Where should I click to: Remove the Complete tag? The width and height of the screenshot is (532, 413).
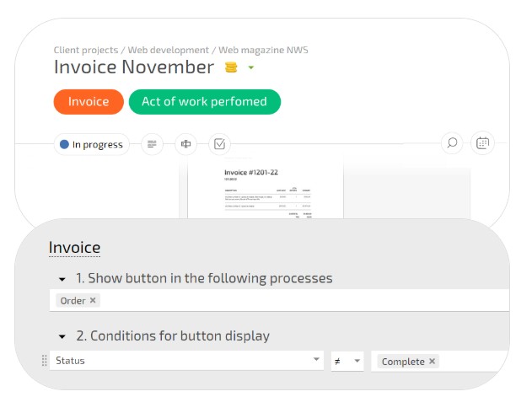[433, 362]
